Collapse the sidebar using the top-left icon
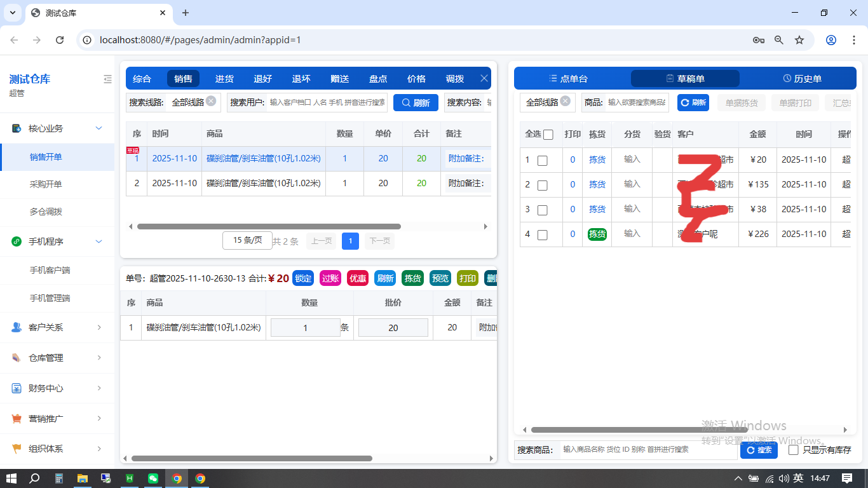Screen dimensions: 868x488 (x=107, y=79)
